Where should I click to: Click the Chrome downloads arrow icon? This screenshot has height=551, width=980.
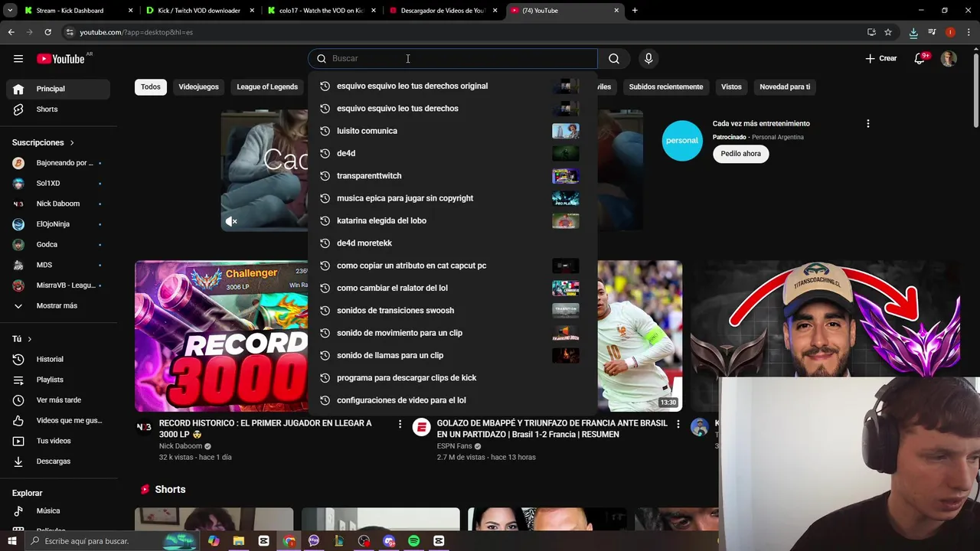(913, 32)
